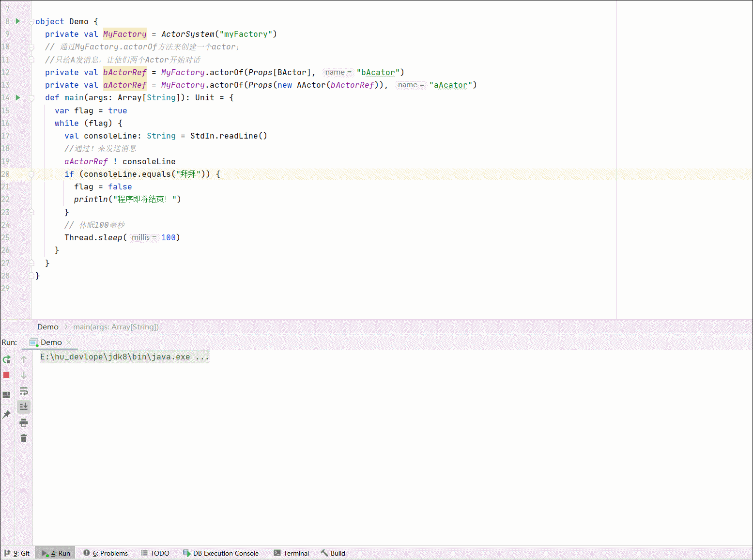This screenshot has width=753, height=560.
Task: Click the fold end marker at line 23
Action: [x=31, y=212]
